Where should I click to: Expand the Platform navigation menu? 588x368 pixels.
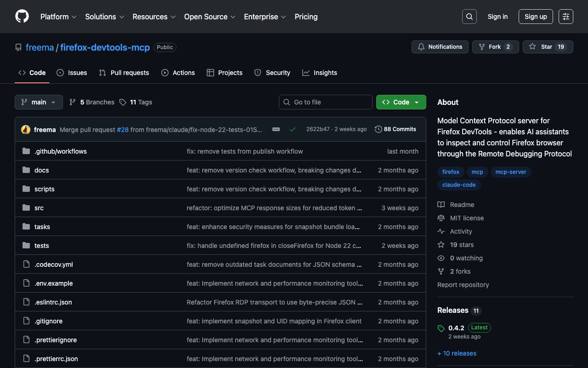58,17
